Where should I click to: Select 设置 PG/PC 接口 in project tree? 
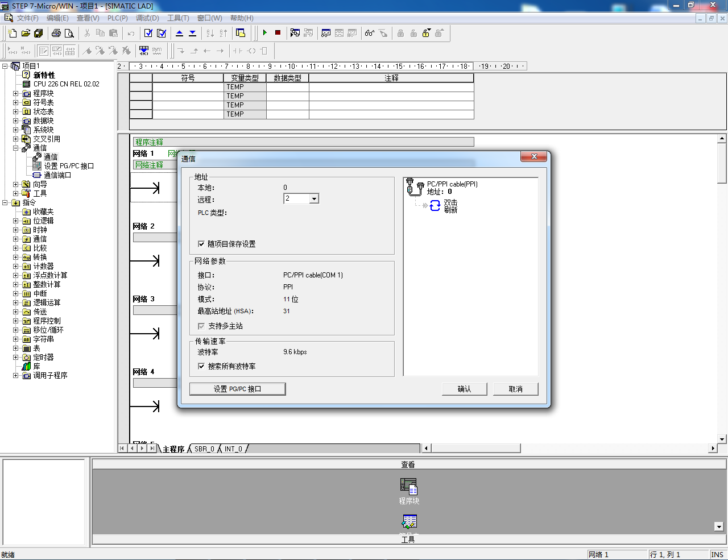[69, 166]
